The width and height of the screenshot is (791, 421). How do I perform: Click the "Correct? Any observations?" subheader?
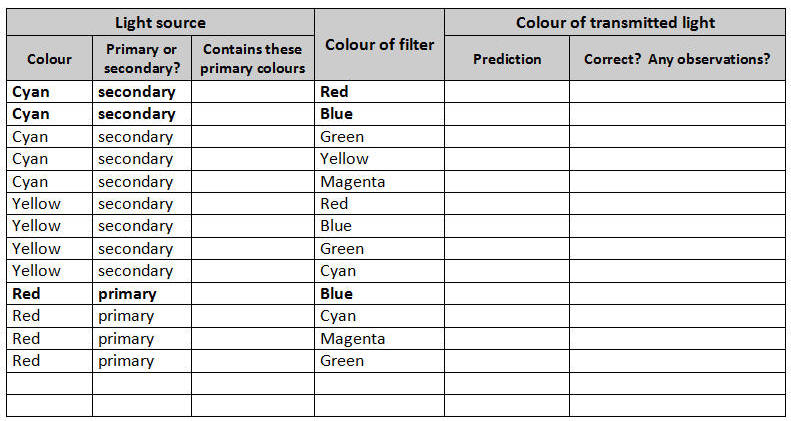[x=677, y=59]
